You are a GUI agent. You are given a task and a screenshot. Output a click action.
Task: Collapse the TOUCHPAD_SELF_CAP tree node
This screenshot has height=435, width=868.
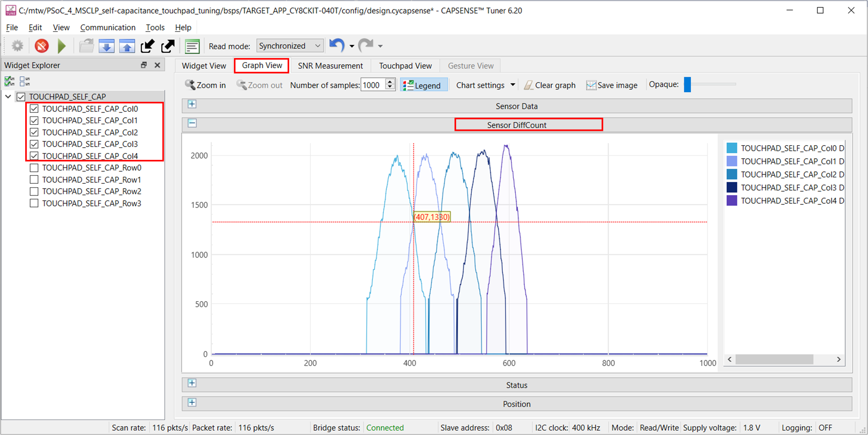click(8, 97)
